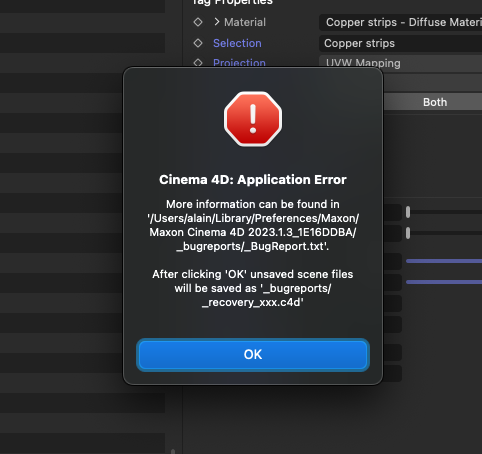Open the UVW Mapping projection dropdown
This screenshot has height=454, width=482.
[400, 63]
